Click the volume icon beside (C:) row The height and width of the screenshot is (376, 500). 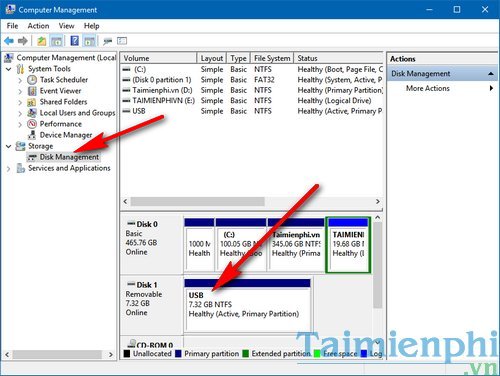pyautogui.click(x=126, y=69)
